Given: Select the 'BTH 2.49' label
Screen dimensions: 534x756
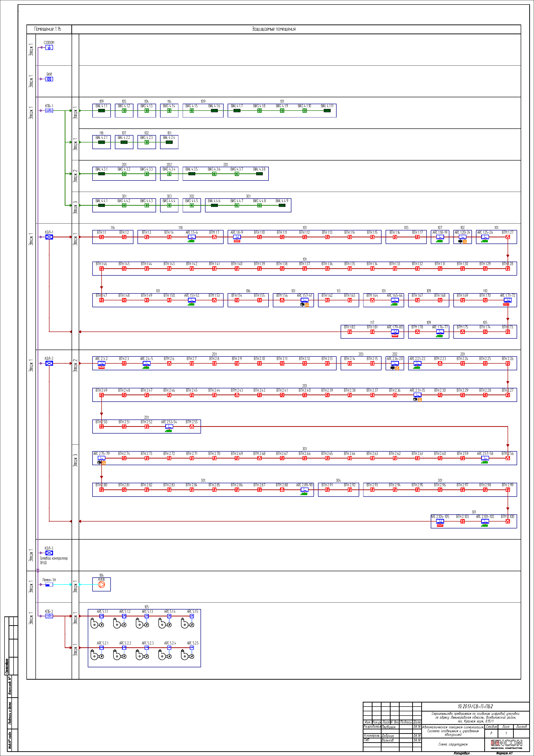Looking at the screenshot, I should pos(102,390).
